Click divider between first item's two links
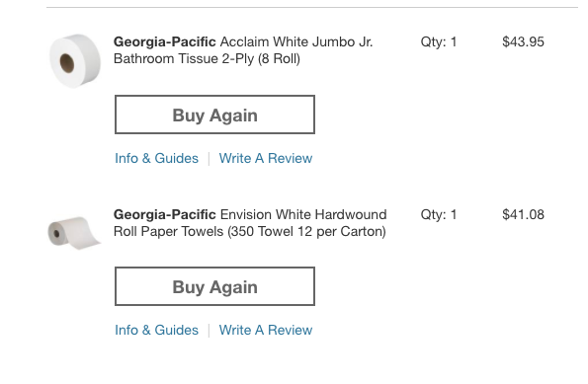This screenshot has height=384, width=588. (209, 159)
